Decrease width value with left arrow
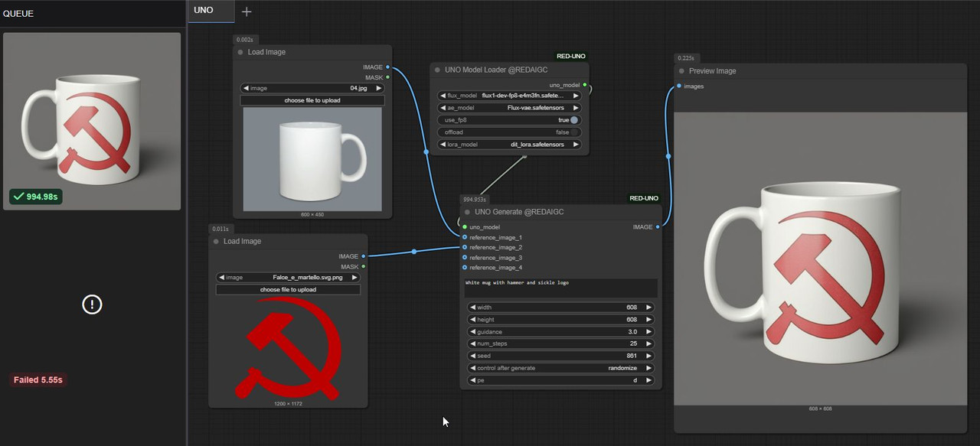The height and width of the screenshot is (446, 980). [x=472, y=308]
